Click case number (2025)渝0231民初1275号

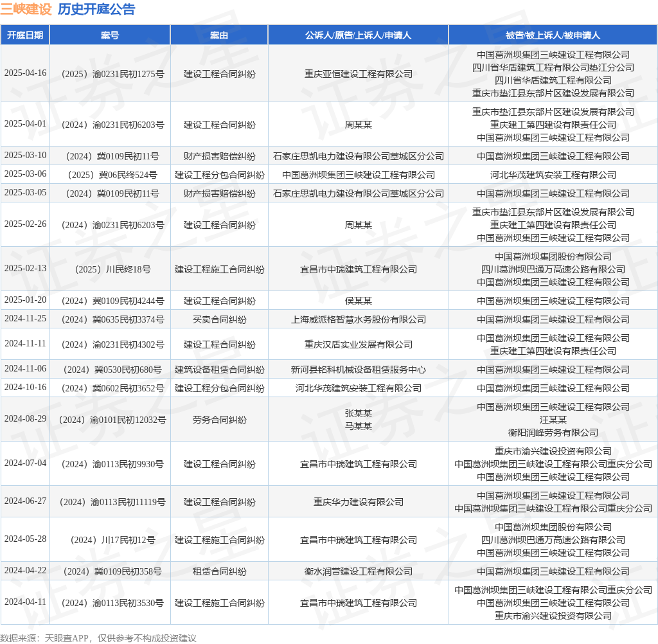click(112, 74)
